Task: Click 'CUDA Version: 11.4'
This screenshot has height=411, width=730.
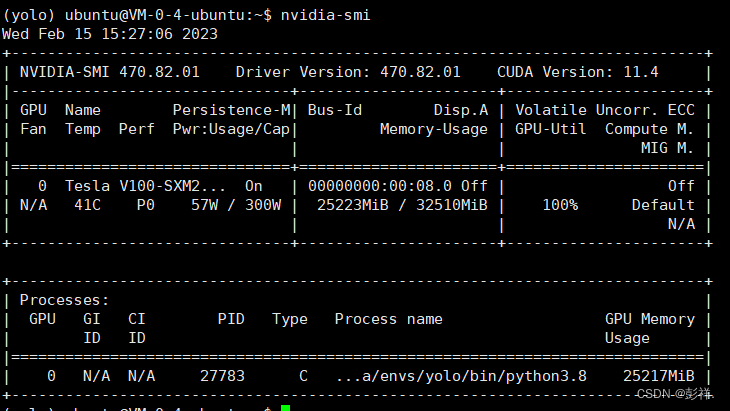Action: tap(578, 72)
